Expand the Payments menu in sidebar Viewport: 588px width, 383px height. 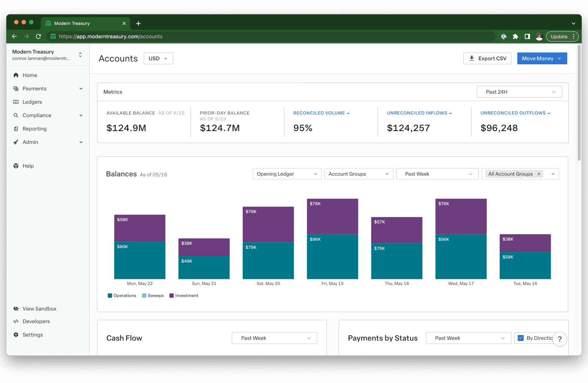click(81, 89)
